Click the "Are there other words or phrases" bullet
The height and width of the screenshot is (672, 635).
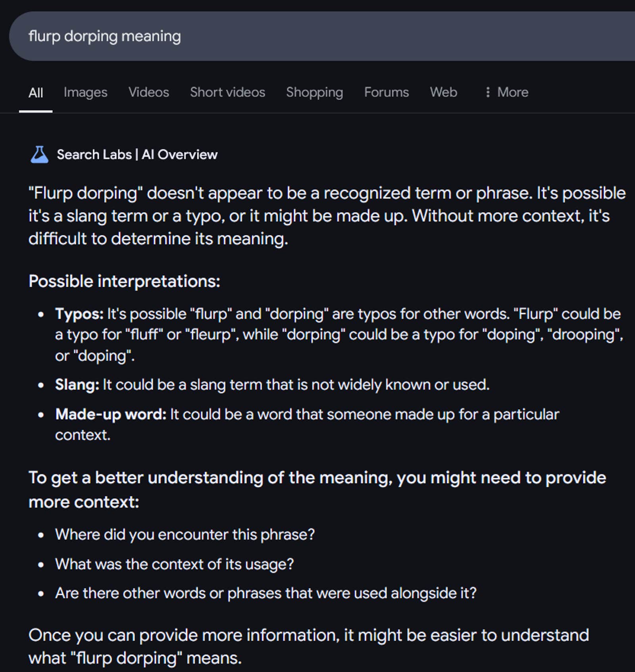click(266, 593)
